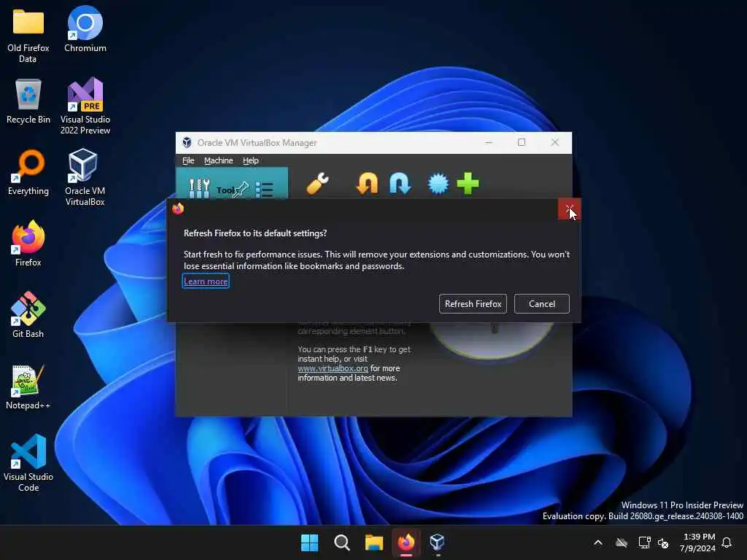Open the network status tray icon
This screenshot has height=560, width=747.
pos(644,542)
